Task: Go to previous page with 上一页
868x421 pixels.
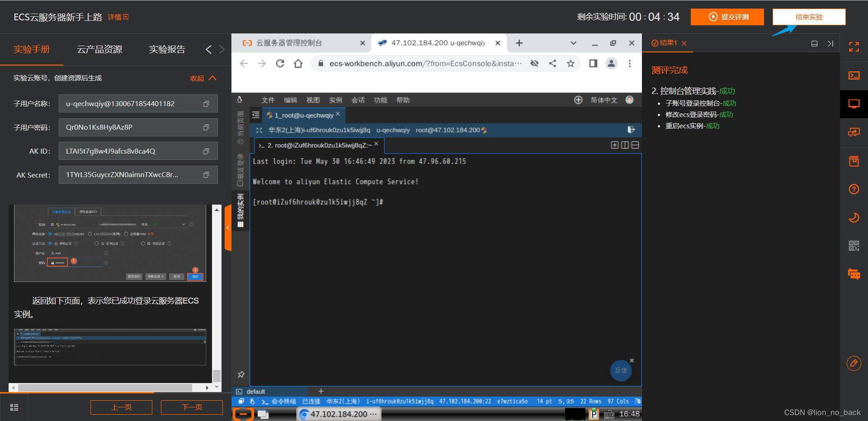Action: tap(121, 407)
